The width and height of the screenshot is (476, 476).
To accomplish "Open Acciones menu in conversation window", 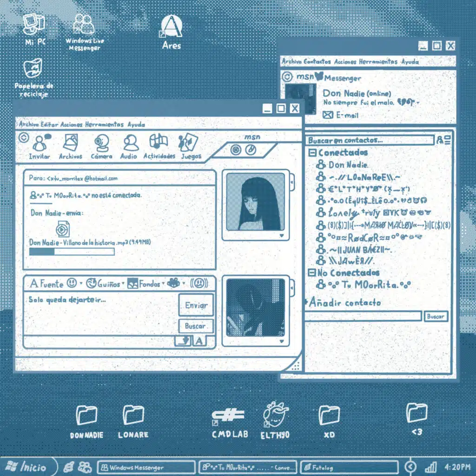I will [x=71, y=124].
